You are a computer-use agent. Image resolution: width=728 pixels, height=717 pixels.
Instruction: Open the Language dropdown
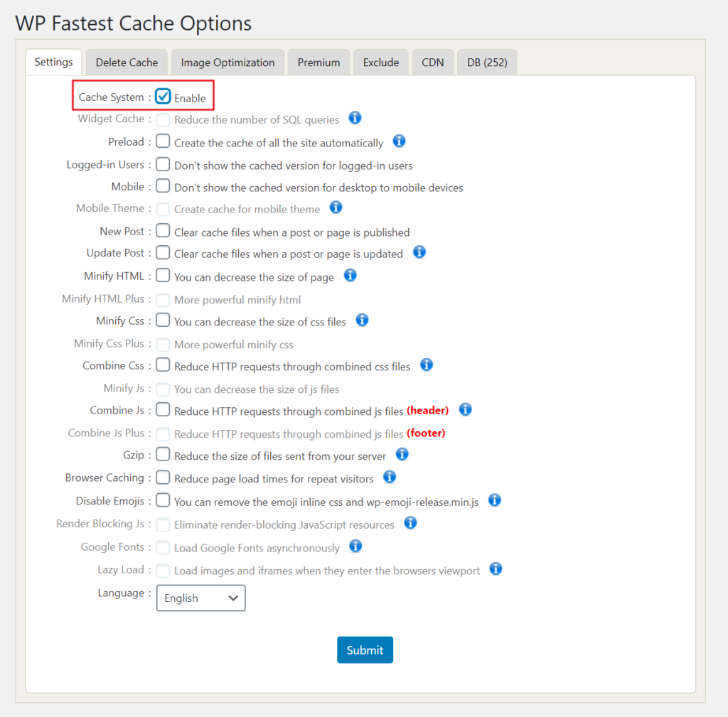pyautogui.click(x=200, y=598)
